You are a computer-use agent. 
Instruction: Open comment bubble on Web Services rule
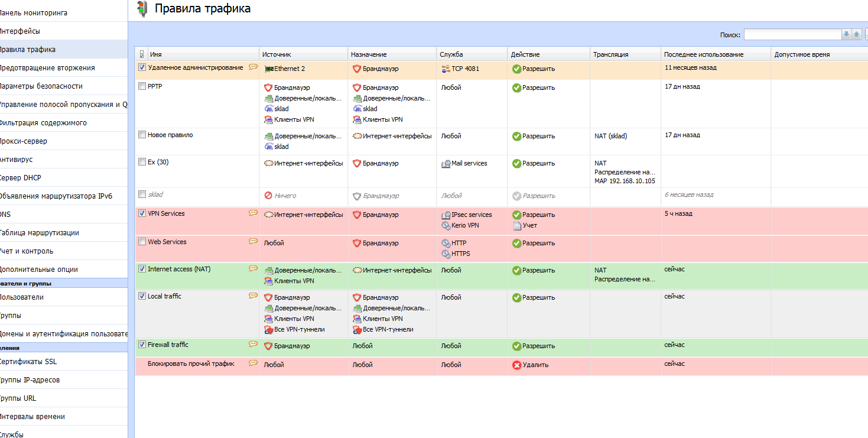253,241
